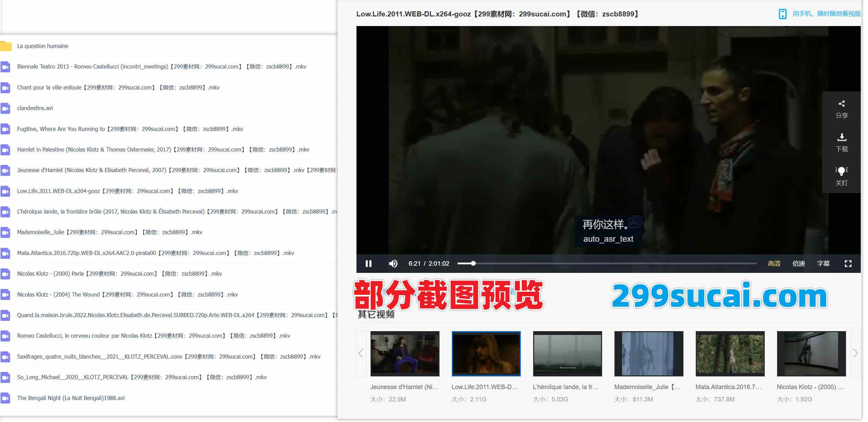Open L'héroïque lande video thumbnail

(x=567, y=353)
